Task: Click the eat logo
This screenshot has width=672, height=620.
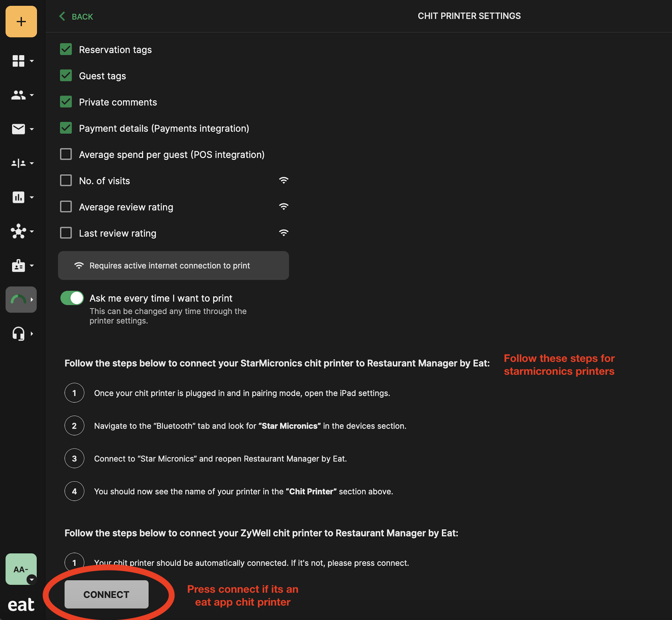Action: point(21,605)
